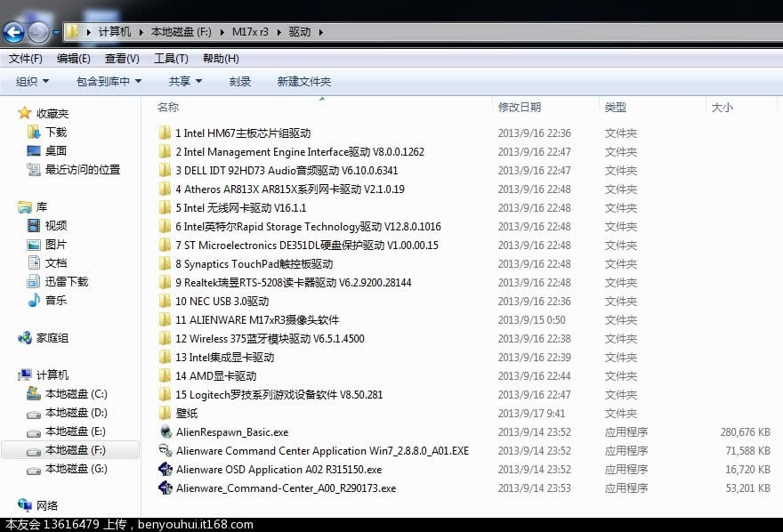Image resolution: width=783 pixels, height=532 pixels.
Task: Sort by the 修改日期 column header
Action: 520,108
